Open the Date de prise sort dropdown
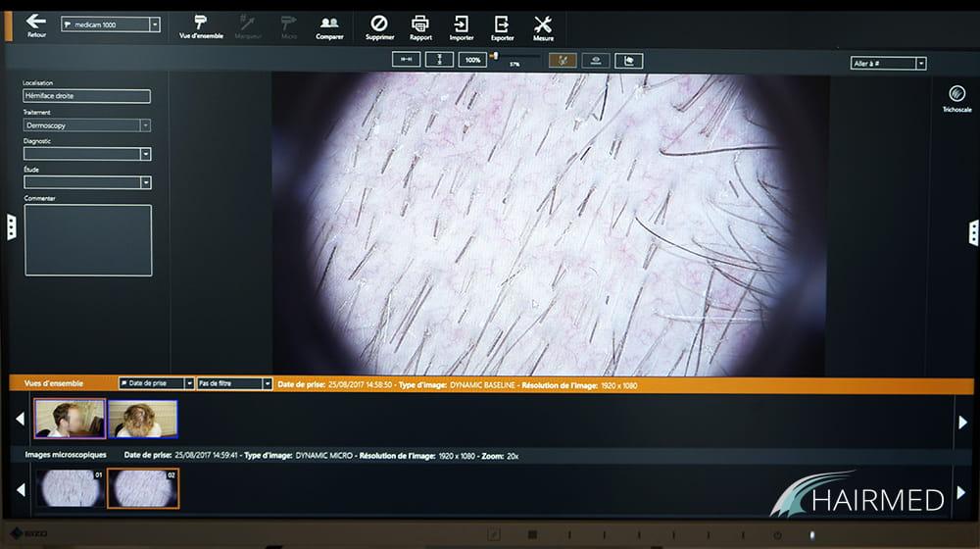 click(188, 384)
